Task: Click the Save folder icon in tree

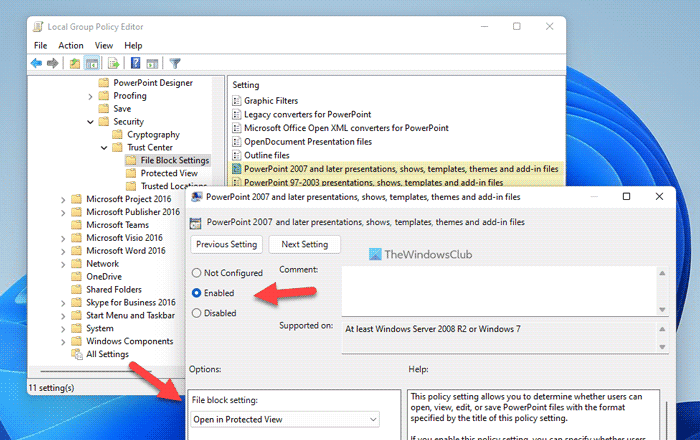Action: point(104,108)
